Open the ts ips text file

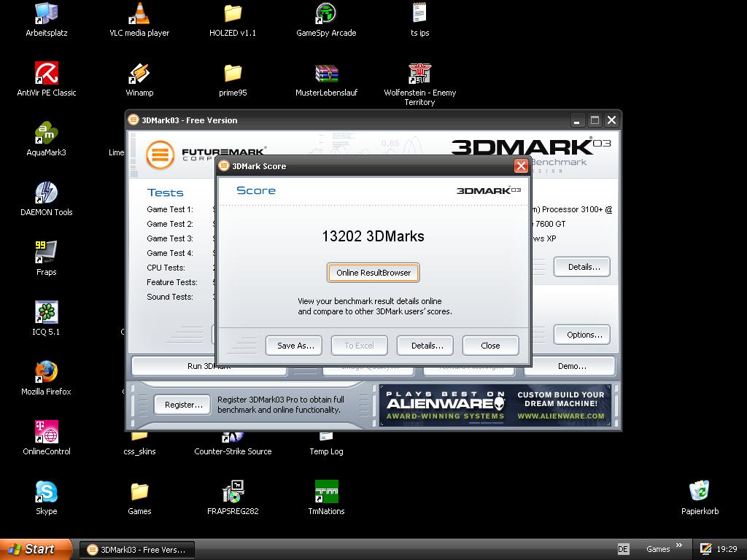(x=419, y=20)
